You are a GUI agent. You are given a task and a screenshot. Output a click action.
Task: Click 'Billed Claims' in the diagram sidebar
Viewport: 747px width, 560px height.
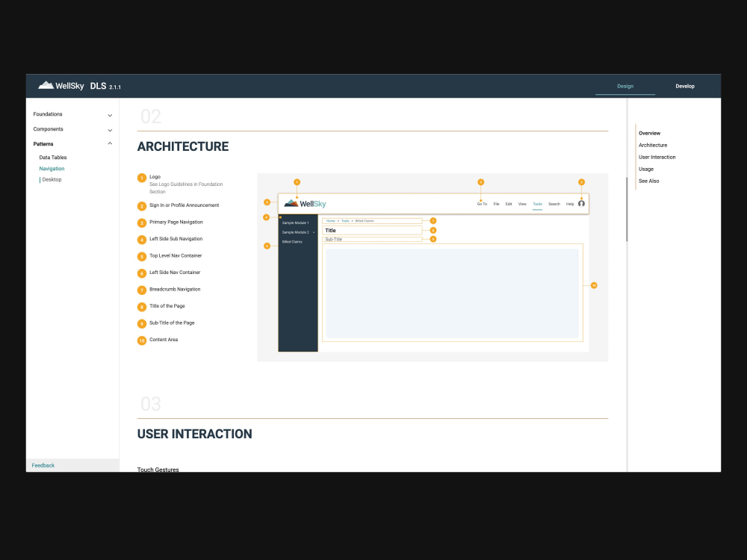point(292,242)
